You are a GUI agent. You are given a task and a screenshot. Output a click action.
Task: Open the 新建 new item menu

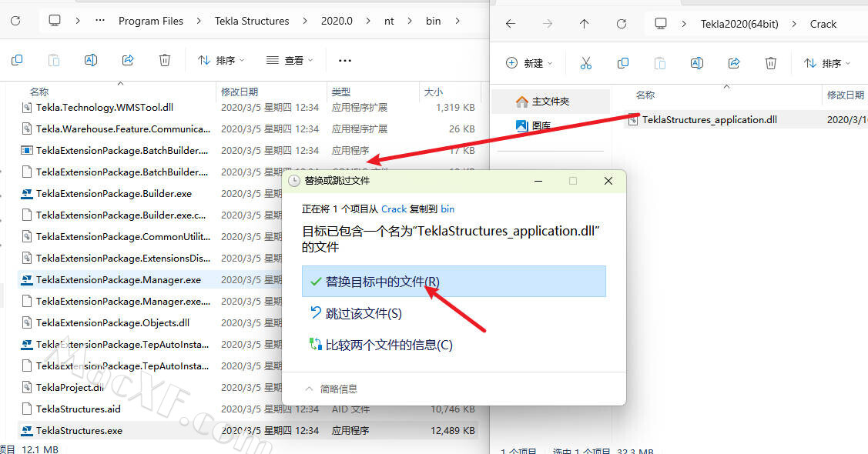[x=527, y=63]
